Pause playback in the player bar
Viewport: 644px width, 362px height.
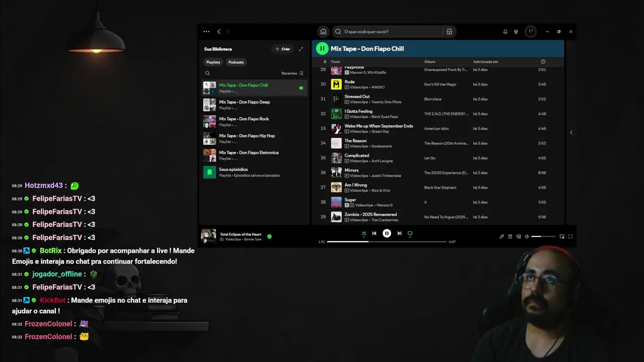pos(386,233)
